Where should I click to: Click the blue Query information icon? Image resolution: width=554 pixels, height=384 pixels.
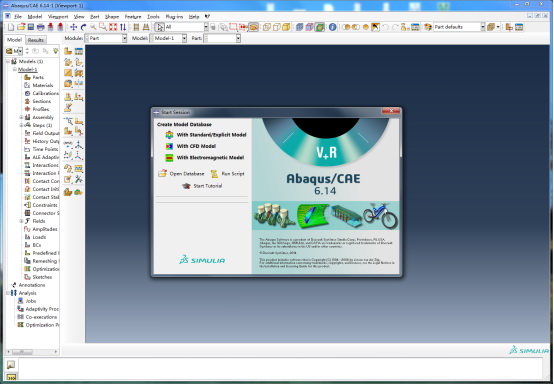(x=332, y=27)
